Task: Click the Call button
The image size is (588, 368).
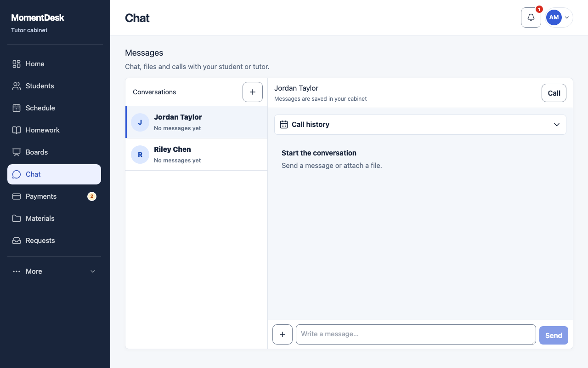Action: click(554, 93)
